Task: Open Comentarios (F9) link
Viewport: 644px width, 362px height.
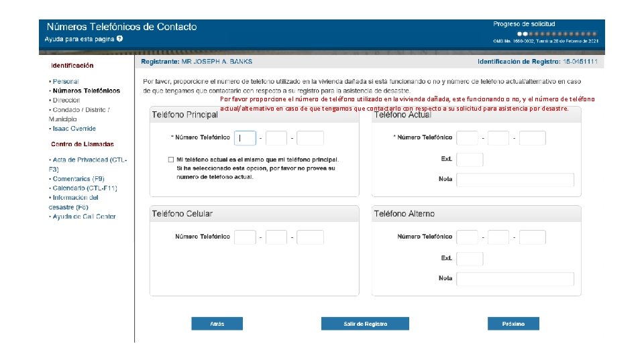Action: click(x=78, y=179)
